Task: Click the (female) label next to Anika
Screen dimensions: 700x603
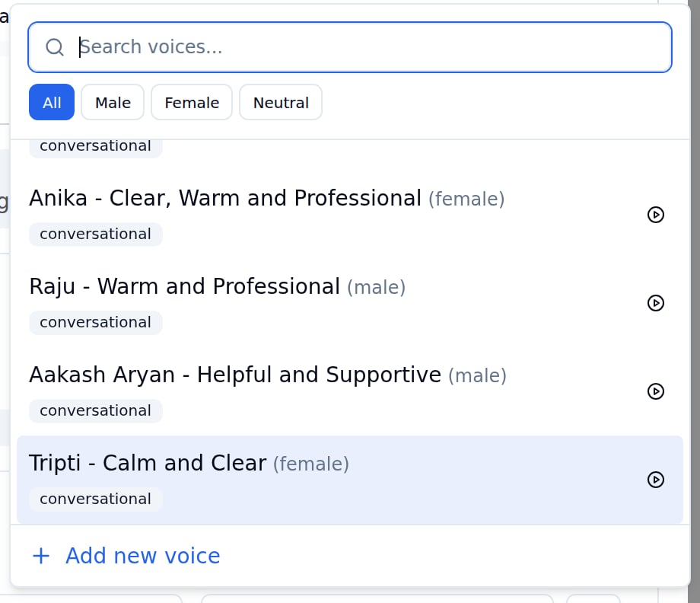Action: tap(466, 199)
